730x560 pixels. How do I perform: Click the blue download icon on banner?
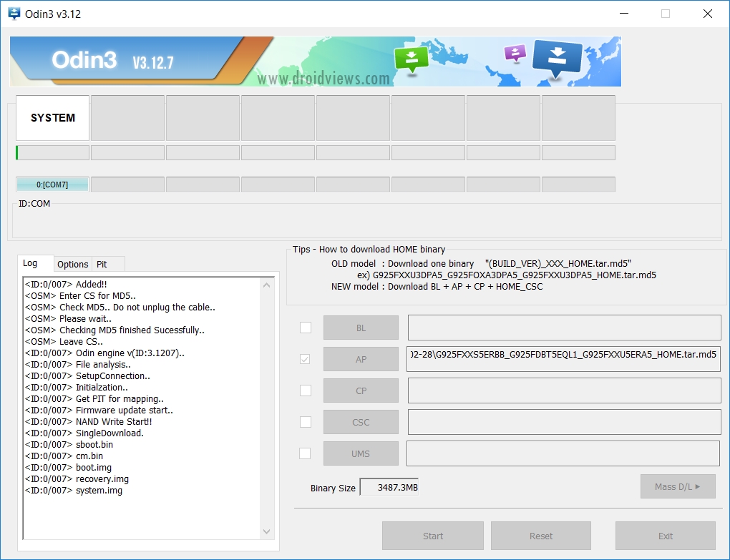tap(557, 59)
